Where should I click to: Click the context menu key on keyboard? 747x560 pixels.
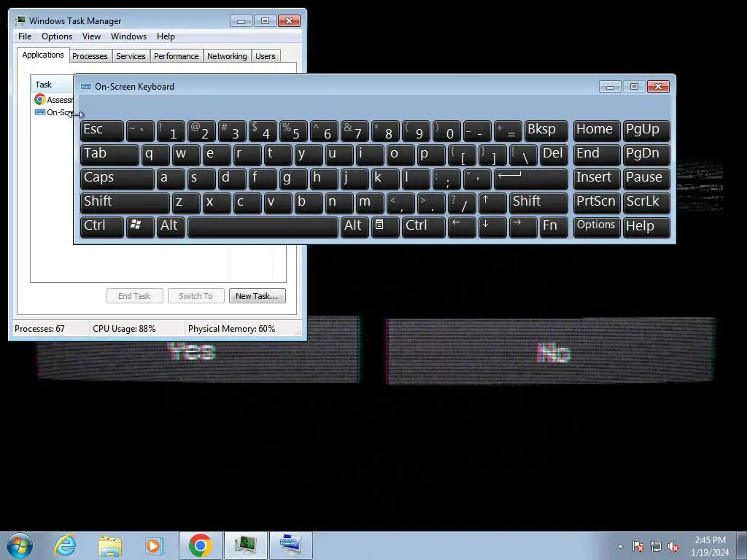(x=385, y=227)
